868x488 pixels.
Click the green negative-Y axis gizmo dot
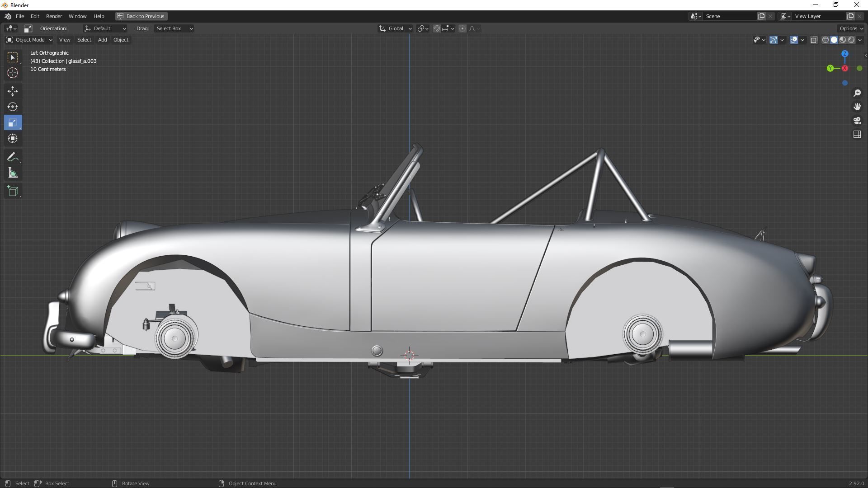[859, 68]
